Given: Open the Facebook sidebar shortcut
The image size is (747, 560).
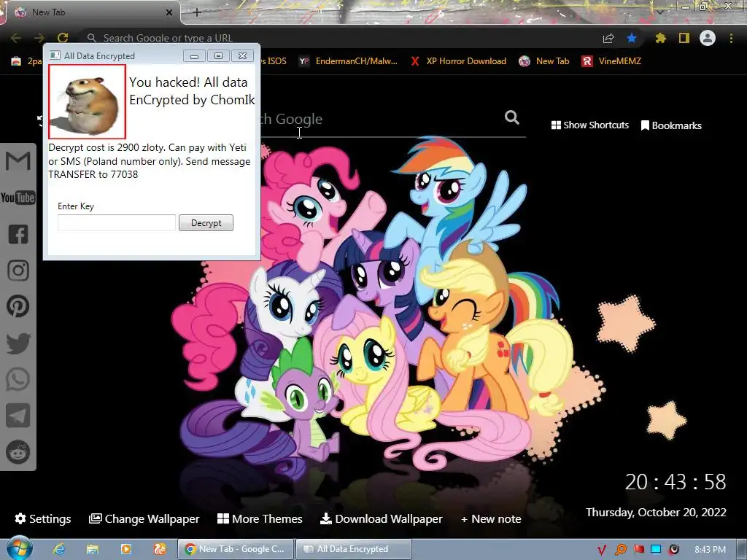Looking at the screenshot, I should [18, 234].
